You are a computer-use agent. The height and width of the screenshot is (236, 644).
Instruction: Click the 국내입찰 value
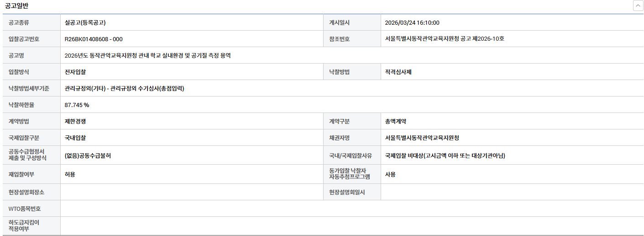(76, 138)
